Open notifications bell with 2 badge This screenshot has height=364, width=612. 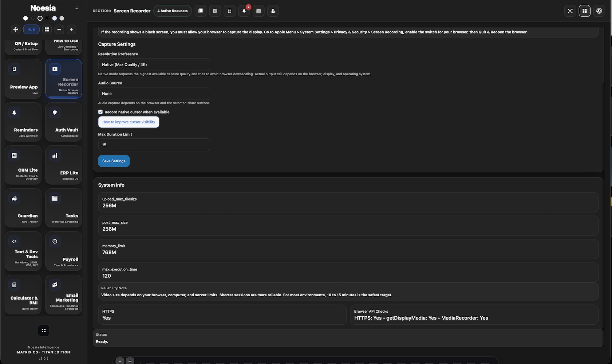point(244,11)
